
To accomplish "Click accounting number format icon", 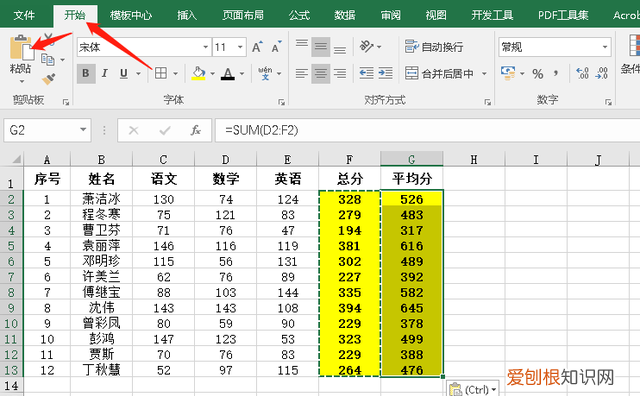I will pyautogui.click(x=508, y=73).
